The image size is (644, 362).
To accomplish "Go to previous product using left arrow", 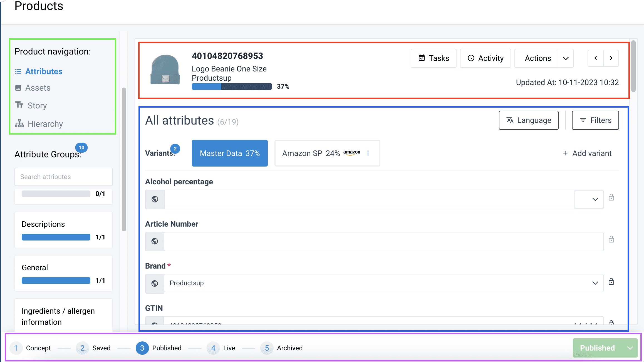I will (596, 58).
